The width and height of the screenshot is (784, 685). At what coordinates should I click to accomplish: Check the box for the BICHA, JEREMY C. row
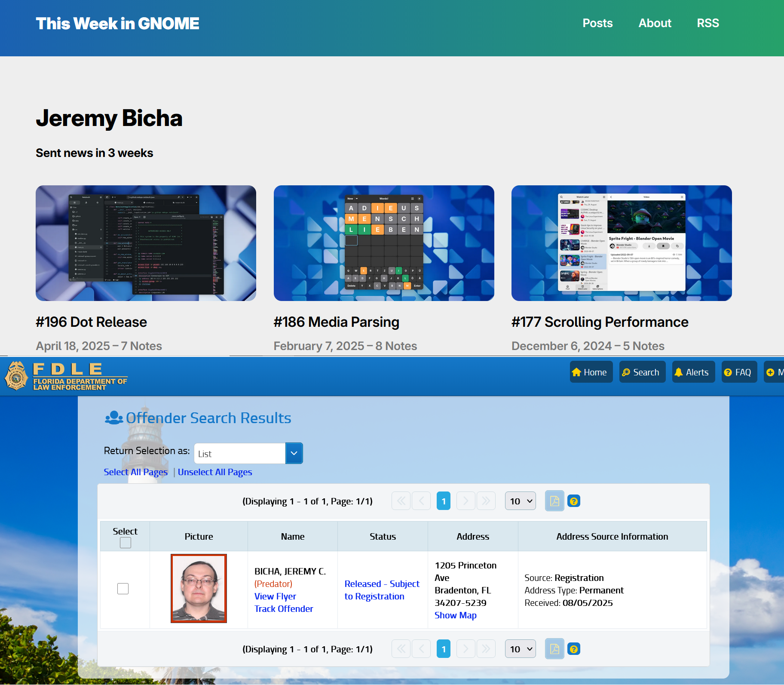tap(123, 589)
